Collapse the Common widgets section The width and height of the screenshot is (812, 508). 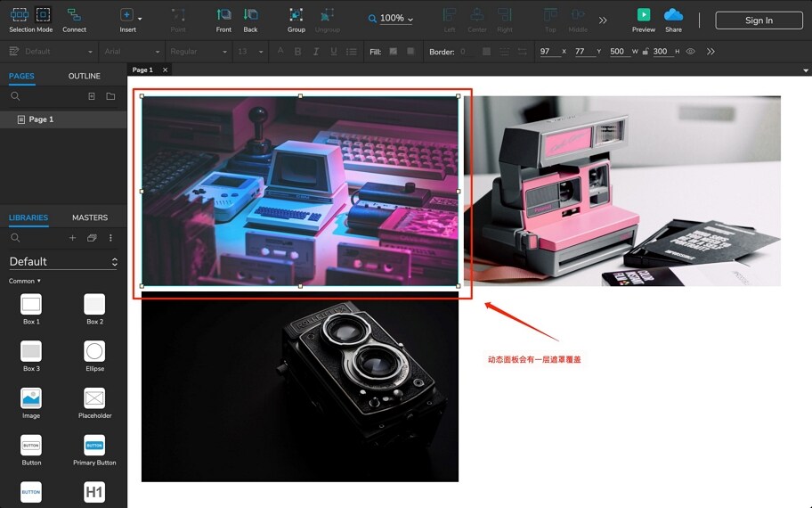point(24,281)
